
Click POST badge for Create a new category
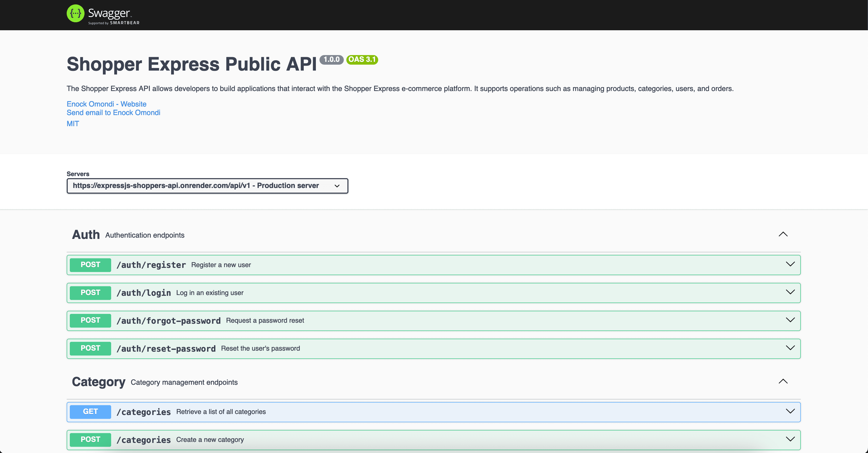90,440
